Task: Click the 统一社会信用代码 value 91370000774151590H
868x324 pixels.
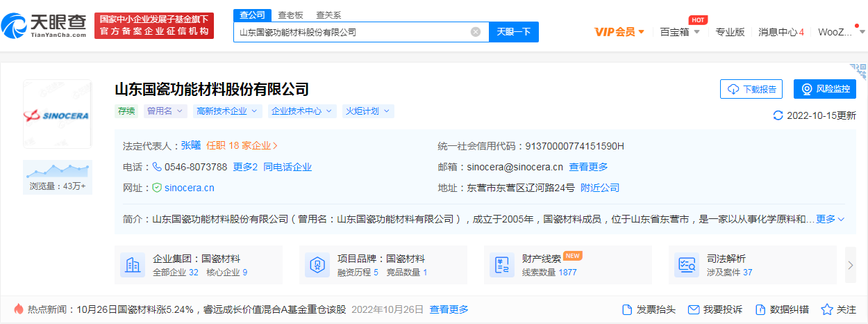Action: [575, 146]
